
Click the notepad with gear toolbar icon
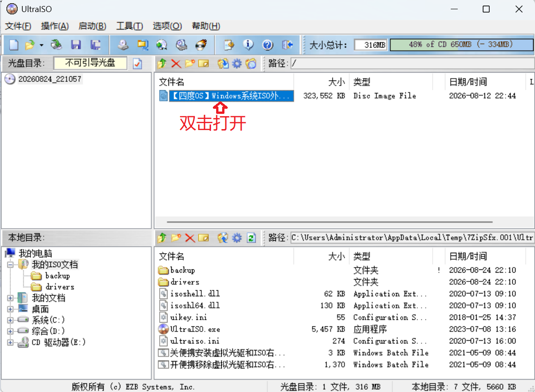pos(229,45)
